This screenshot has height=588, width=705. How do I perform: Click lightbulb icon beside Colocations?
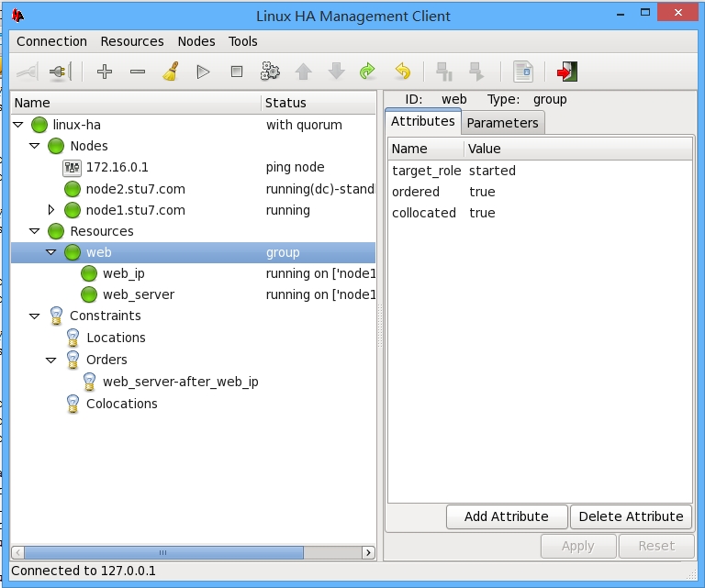pos(73,404)
